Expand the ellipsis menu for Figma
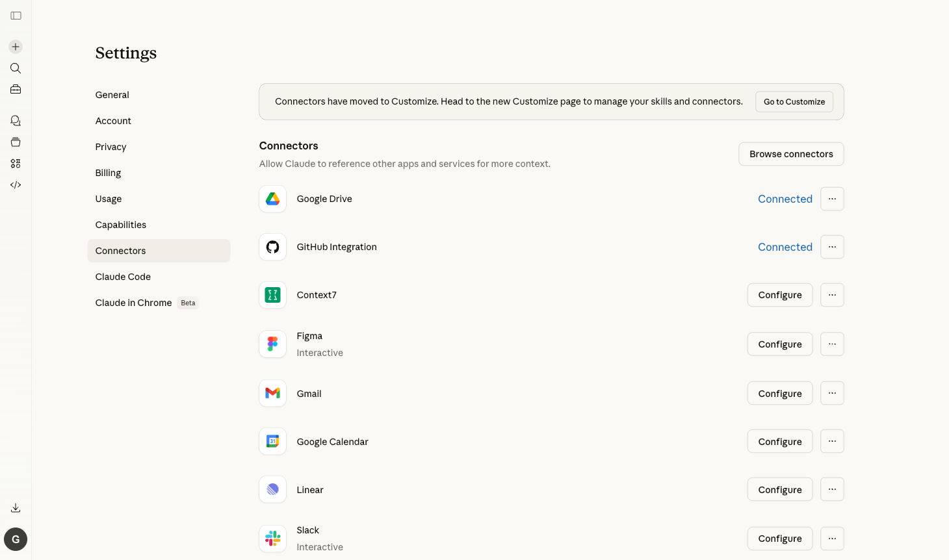The width and height of the screenshot is (949, 560). point(832,344)
